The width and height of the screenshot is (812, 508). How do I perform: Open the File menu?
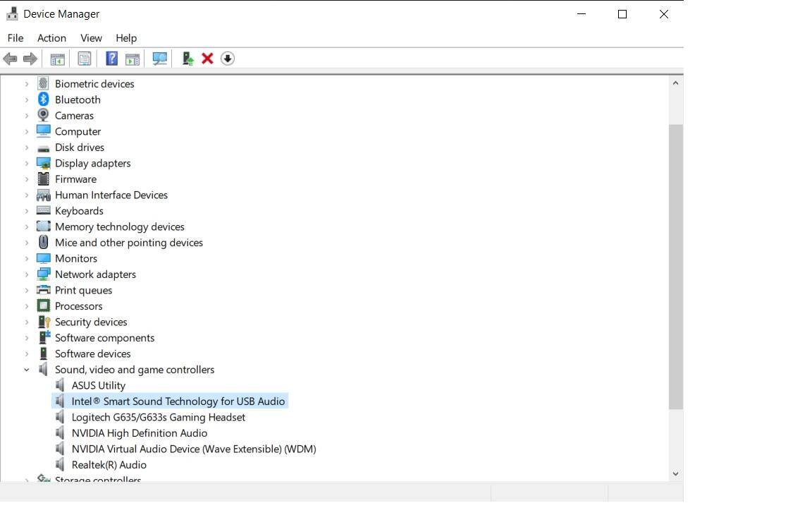[15, 38]
